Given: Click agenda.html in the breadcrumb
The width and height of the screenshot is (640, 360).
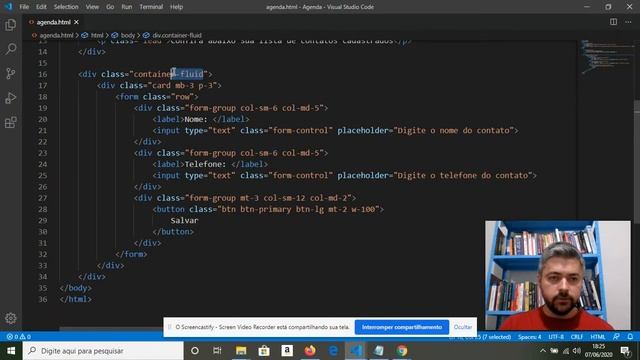Looking at the screenshot, I should pyautogui.click(x=56, y=36).
